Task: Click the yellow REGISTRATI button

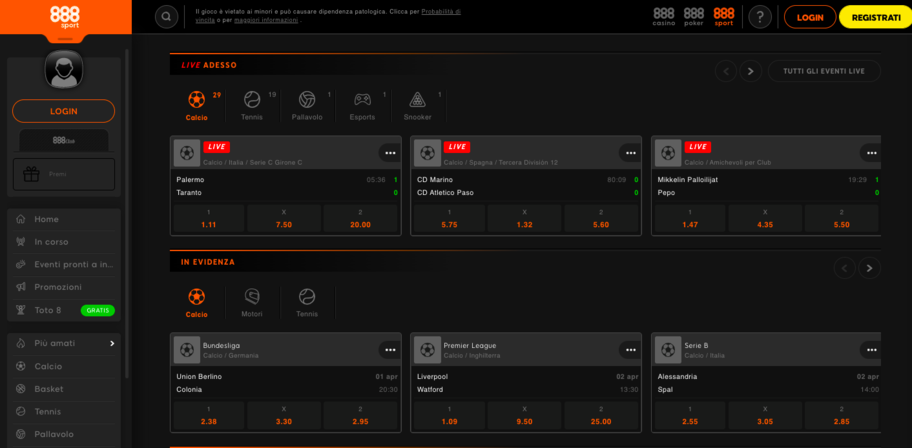Action: (876, 17)
